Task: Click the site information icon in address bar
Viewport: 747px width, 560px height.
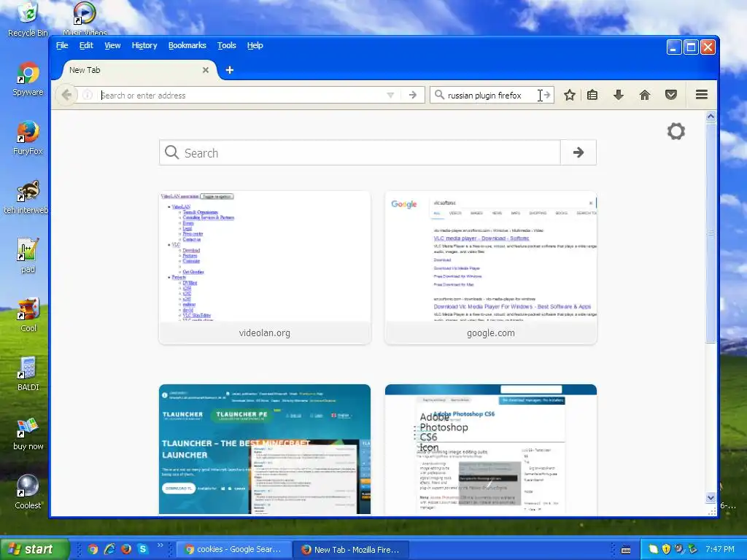Action: tap(88, 95)
